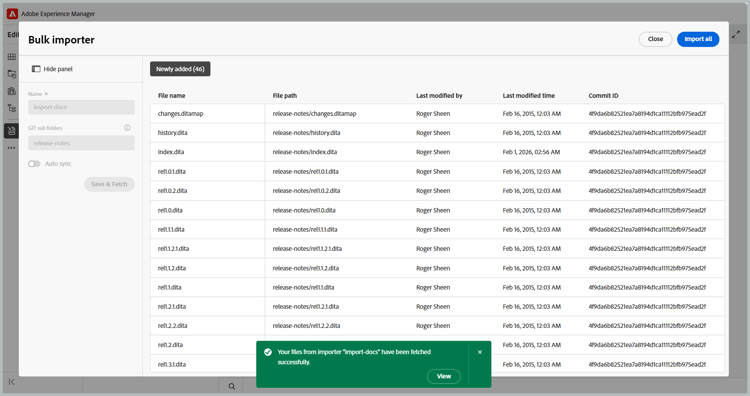Select file name rel1.0.2.dita

tap(172, 191)
